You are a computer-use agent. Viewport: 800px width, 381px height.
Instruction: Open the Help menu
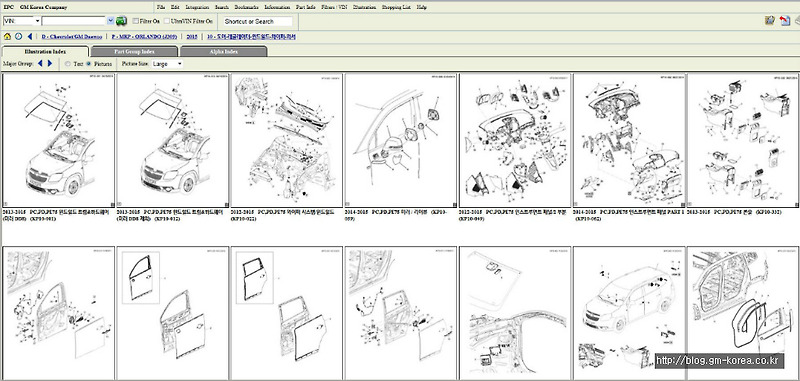coord(421,7)
